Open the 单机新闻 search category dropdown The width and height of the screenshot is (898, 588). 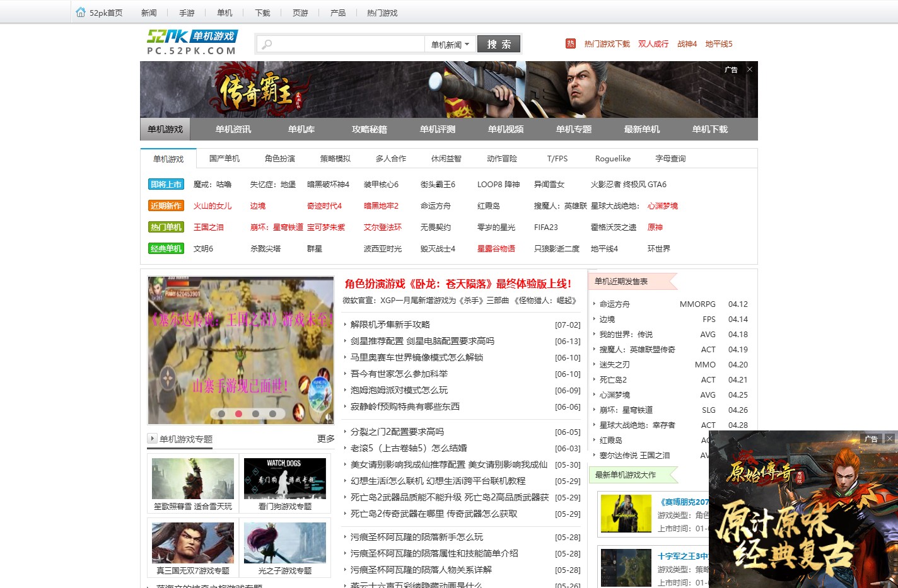click(450, 44)
